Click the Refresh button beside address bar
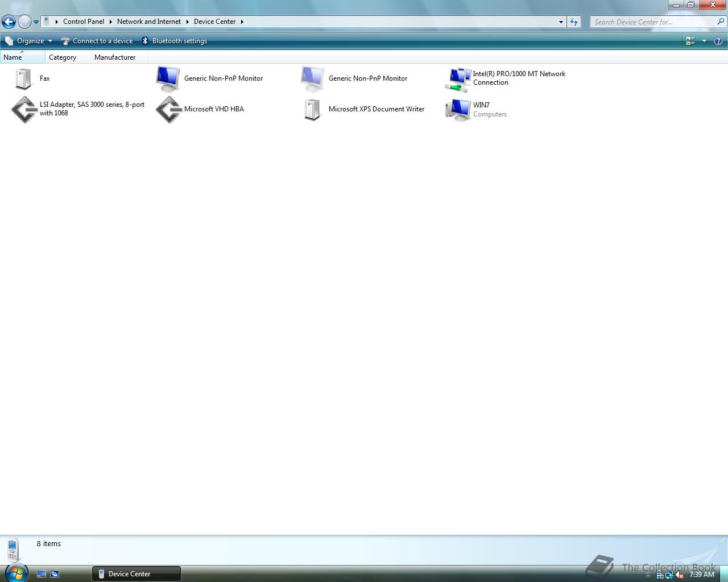Image resolution: width=728 pixels, height=582 pixels. [x=574, y=22]
